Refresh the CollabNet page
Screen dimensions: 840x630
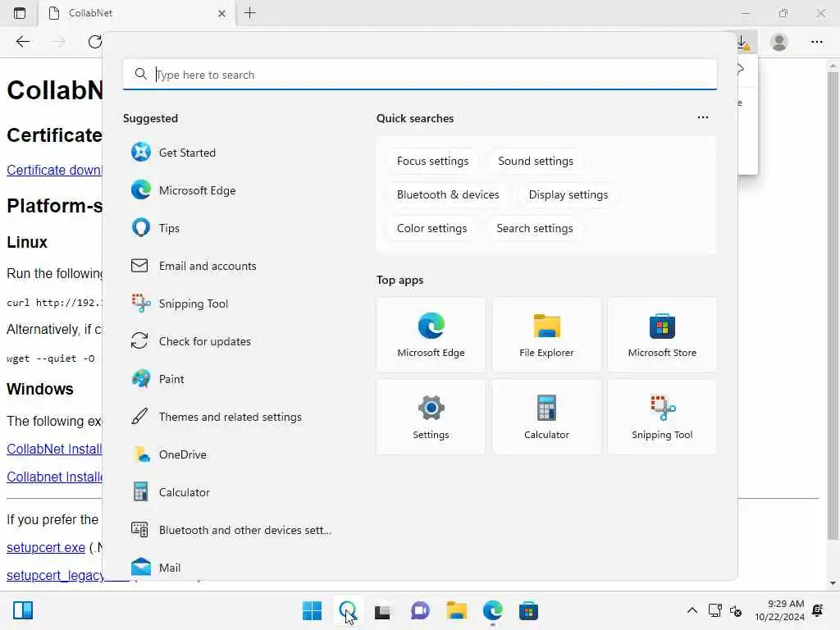95,42
